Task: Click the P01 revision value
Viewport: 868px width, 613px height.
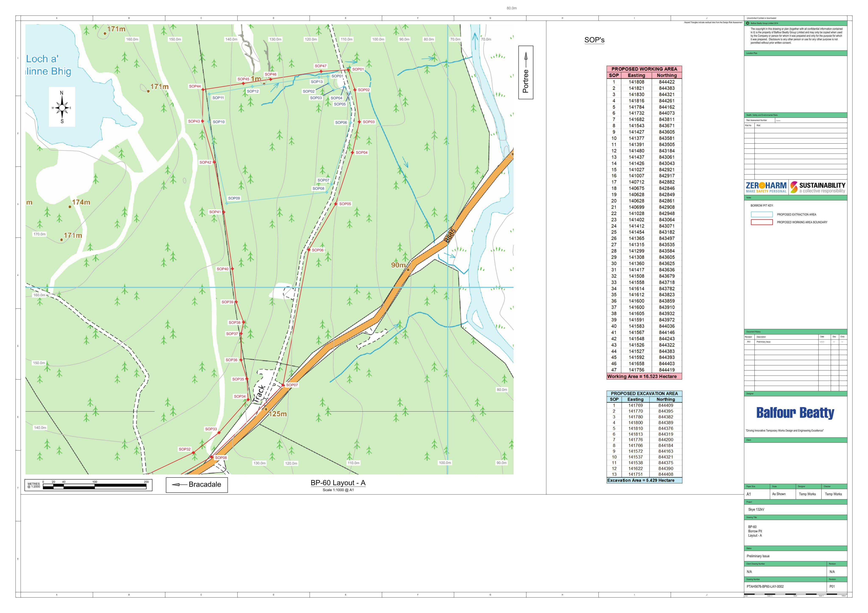Action: pos(832,587)
